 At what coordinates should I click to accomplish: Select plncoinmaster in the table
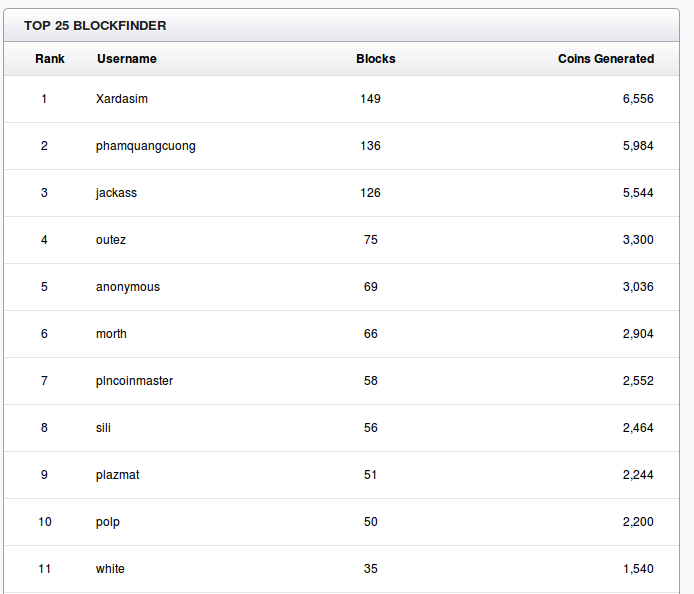pos(135,381)
